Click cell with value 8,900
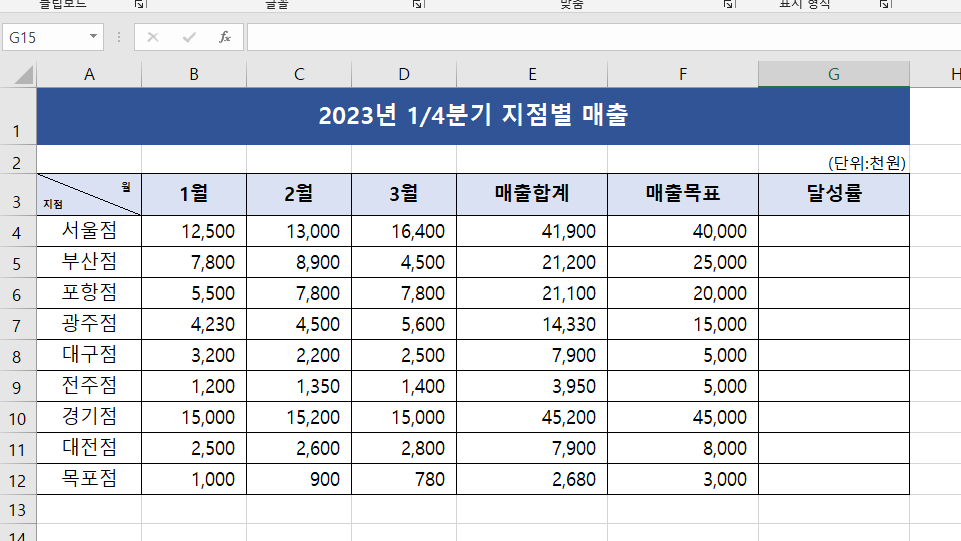Viewport: 961px width, 541px height. point(299,262)
